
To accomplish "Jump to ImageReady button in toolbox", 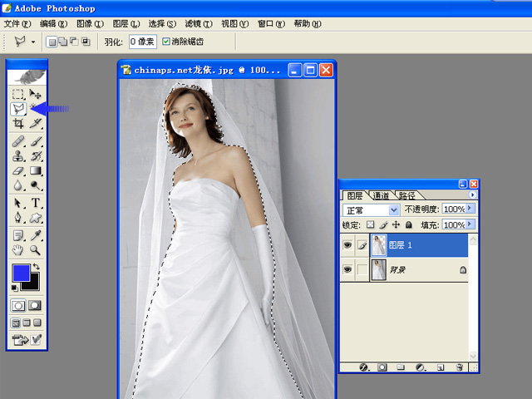I will pos(20,339).
